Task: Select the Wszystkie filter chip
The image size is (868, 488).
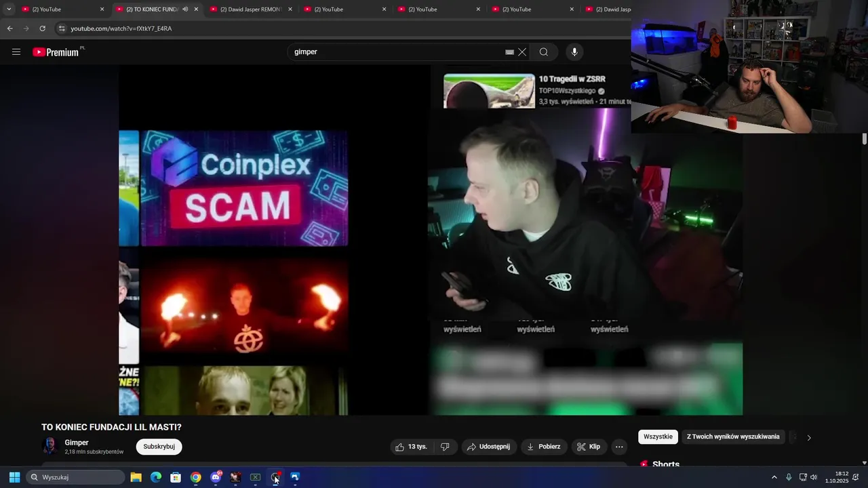Action: coord(658,436)
